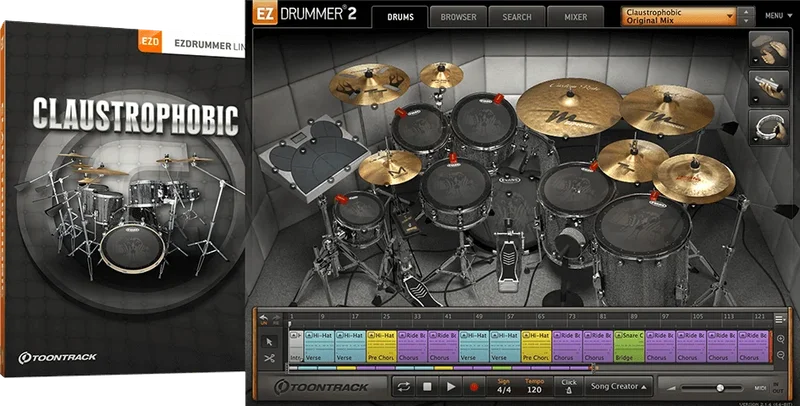The height and width of the screenshot is (406, 800).
Task: Toggle loop playback on the transport
Action: click(x=403, y=387)
